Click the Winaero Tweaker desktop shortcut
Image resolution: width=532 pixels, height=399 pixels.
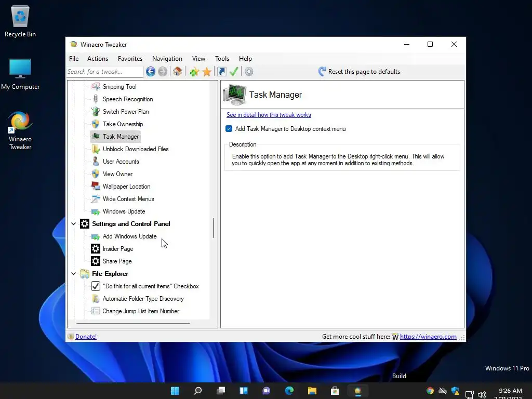(x=20, y=130)
